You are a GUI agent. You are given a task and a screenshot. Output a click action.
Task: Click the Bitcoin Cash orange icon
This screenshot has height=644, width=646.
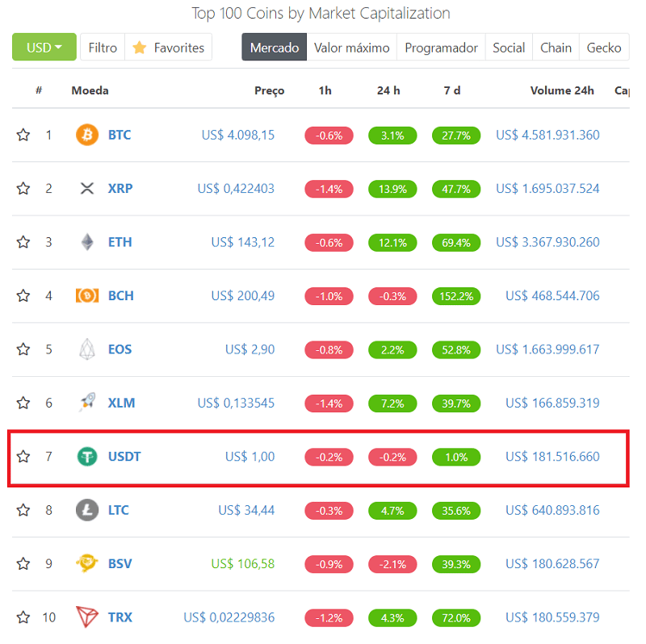[x=86, y=295]
